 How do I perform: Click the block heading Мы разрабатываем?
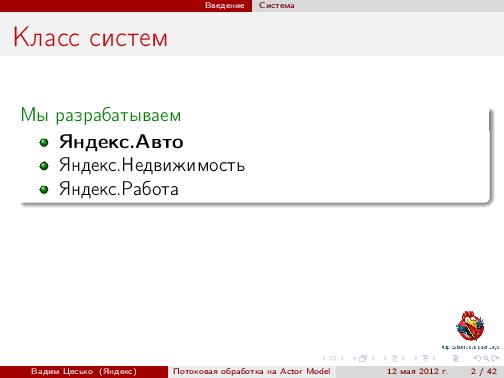(x=101, y=115)
